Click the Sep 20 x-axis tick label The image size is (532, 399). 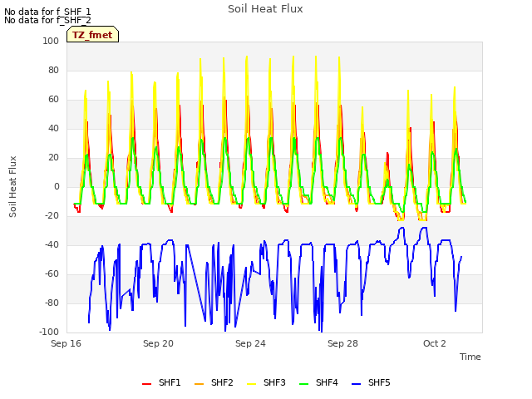158,343
